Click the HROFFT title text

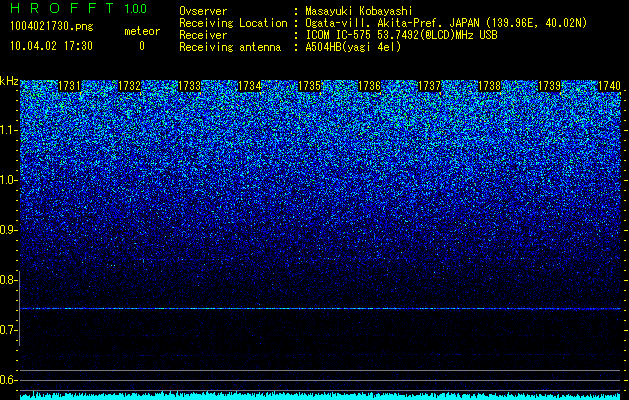[62, 8]
